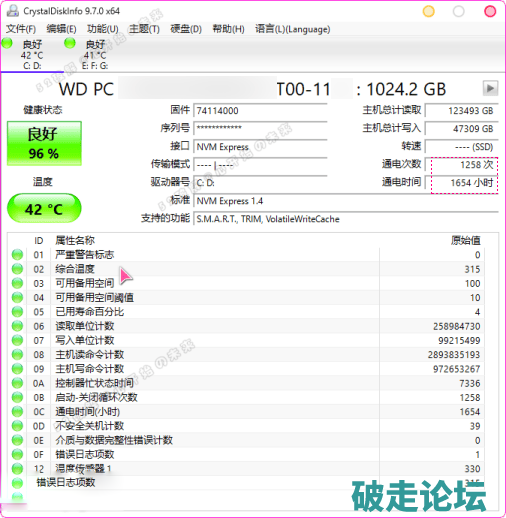Click the yellow minimize window button
This screenshot has height=518, width=506.
pos(429,11)
